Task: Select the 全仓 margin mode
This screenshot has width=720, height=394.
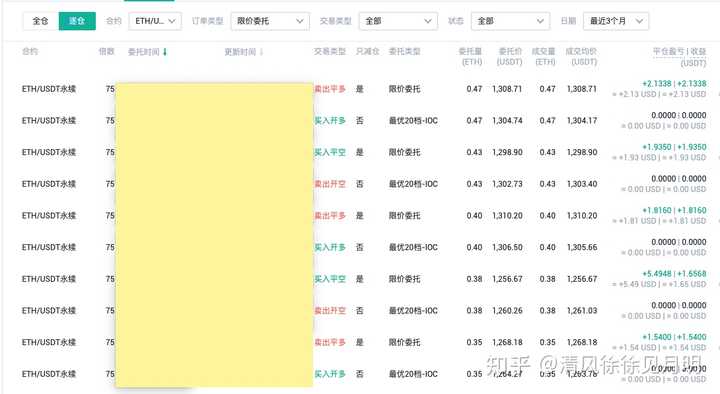Action: pos(40,21)
